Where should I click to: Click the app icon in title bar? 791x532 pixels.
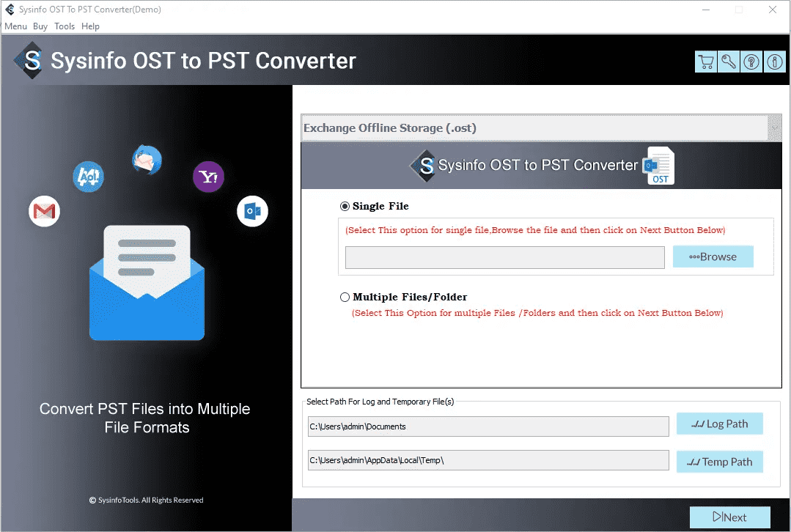[10, 10]
